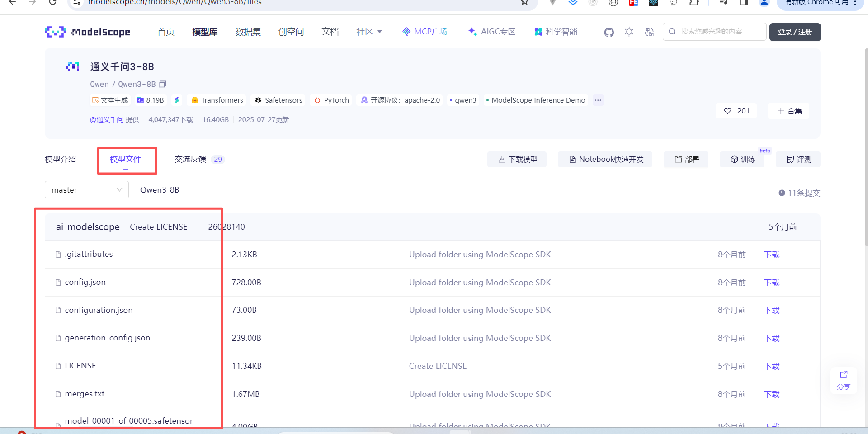Open the merges.txt file

[x=85, y=394]
